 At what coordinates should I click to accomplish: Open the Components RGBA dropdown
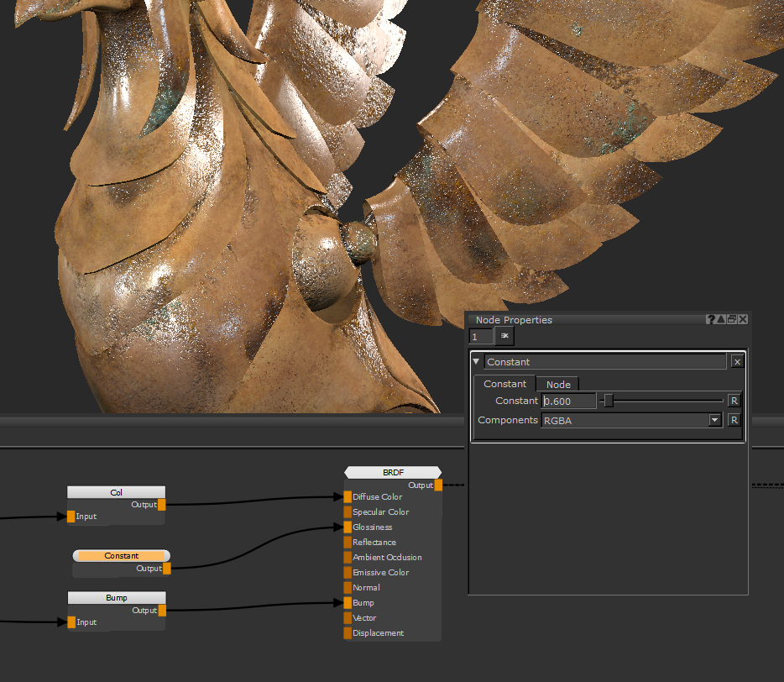tap(714, 420)
